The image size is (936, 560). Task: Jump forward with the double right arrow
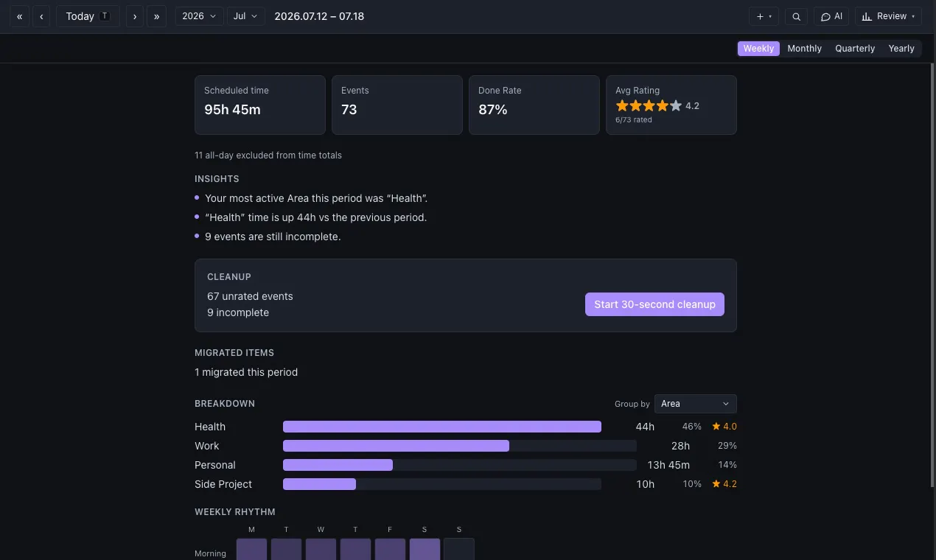coord(156,16)
